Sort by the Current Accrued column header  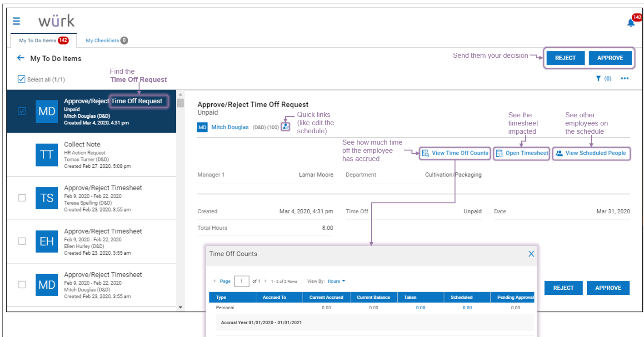click(326, 297)
